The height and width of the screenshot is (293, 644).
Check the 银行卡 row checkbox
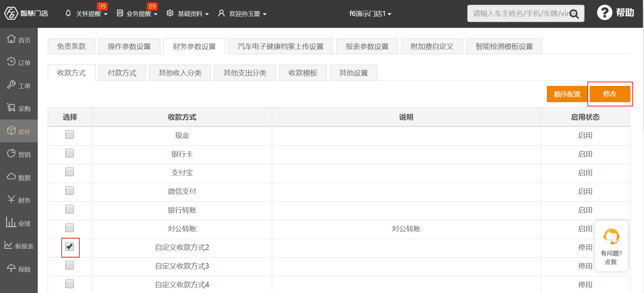coord(70,153)
